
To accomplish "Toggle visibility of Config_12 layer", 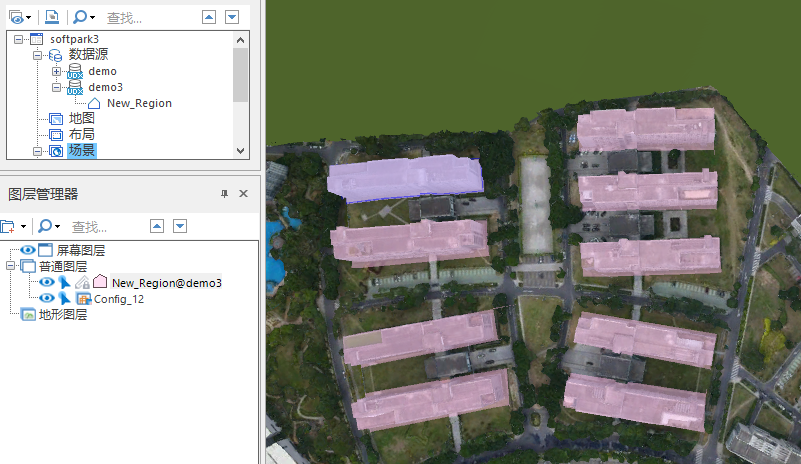I will [x=46, y=298].
